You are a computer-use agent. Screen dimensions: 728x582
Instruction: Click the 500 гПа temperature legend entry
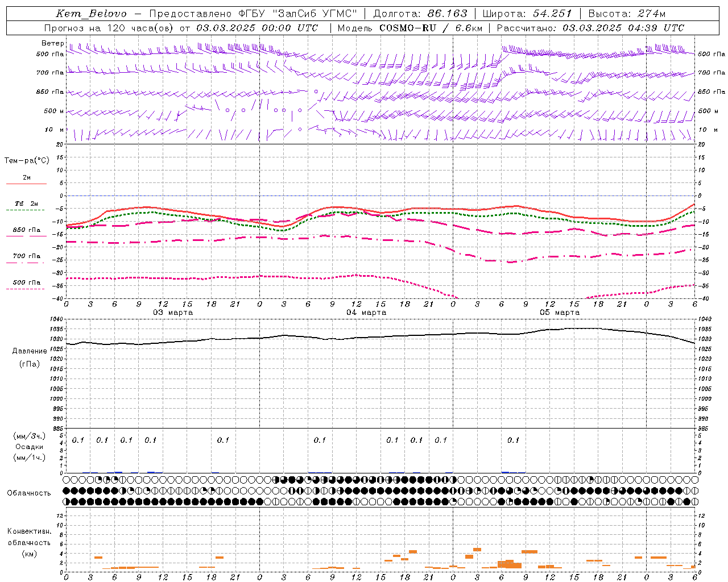click(x=27, y=282)
